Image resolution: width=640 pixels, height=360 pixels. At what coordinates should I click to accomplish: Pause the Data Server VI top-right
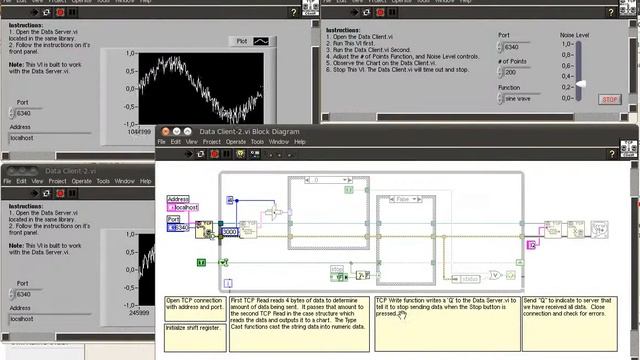392,12
